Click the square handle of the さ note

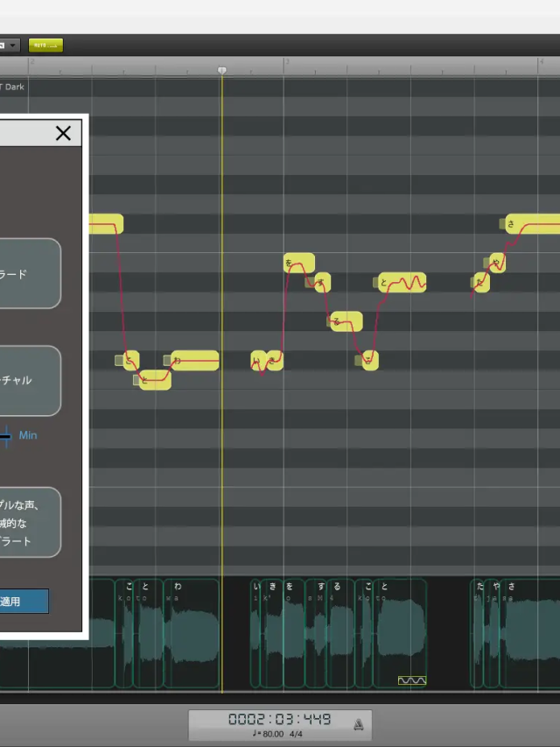tap(504, 223)
